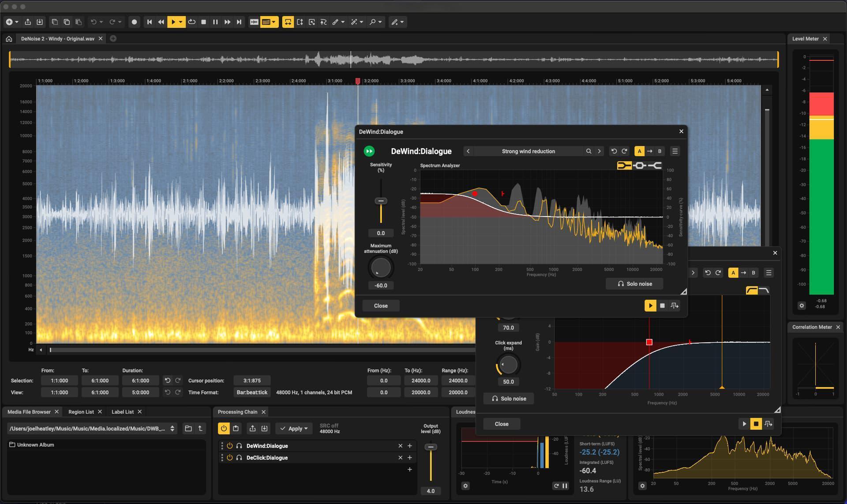Click the DeWind Sensitivity slider handle
Screen dimensions: 847x504
click(x=381, y=201)
